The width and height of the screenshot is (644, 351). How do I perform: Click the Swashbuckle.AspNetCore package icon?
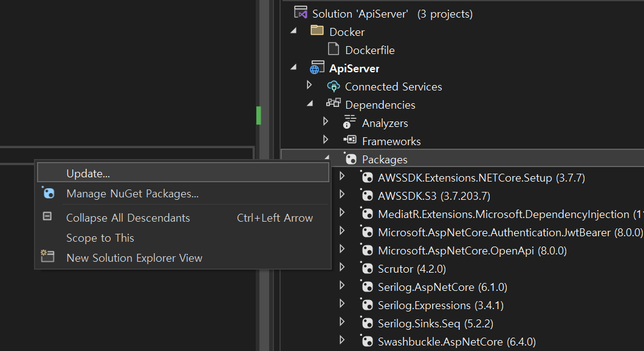pyautogui.click(x=366, y=341)
